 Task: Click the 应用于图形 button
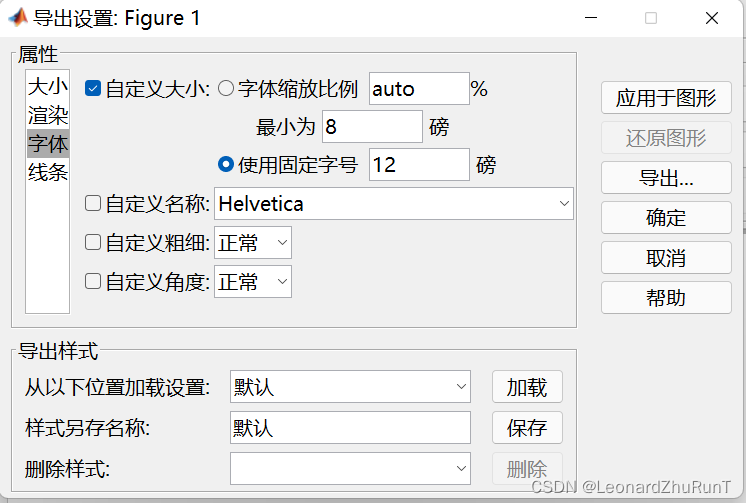(666, 98)
